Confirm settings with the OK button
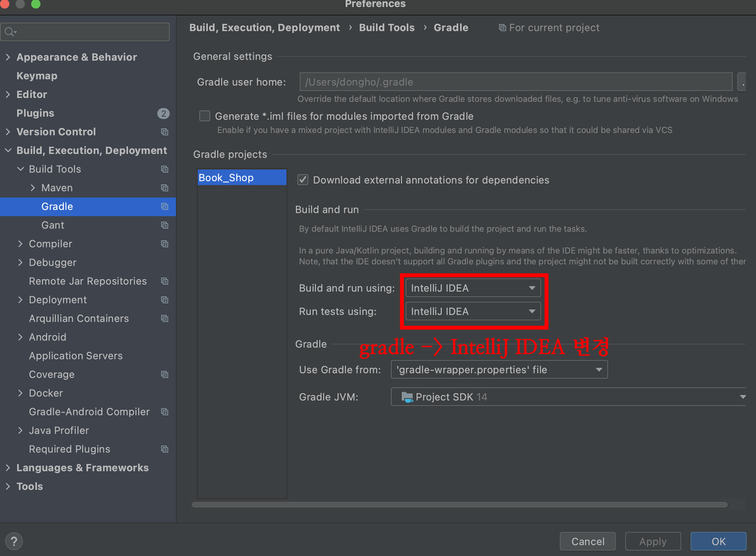 pyautogui.click(x=718, y=541)
